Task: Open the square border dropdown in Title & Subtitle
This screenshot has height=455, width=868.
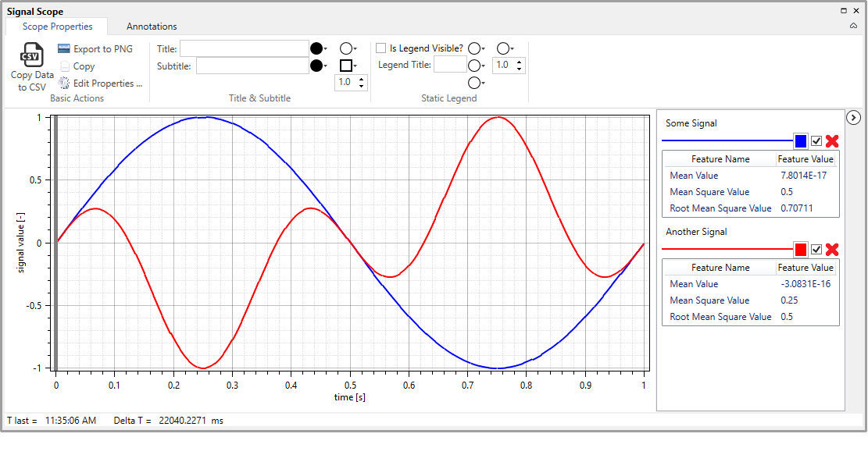Action: (x=348, y=66)
